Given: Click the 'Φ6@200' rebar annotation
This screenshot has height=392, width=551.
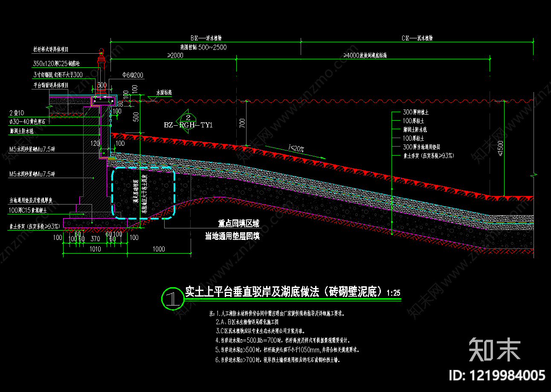Looking at the screenshot, I should [x=133, y=75].
